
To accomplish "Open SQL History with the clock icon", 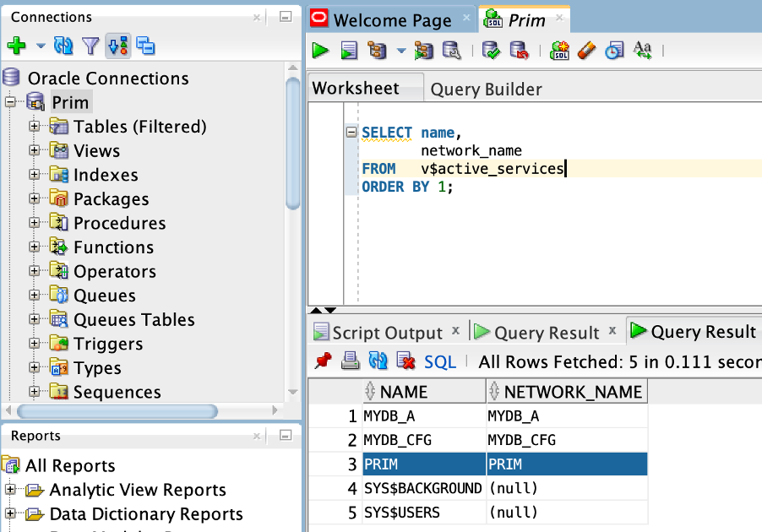I will 614,51.
